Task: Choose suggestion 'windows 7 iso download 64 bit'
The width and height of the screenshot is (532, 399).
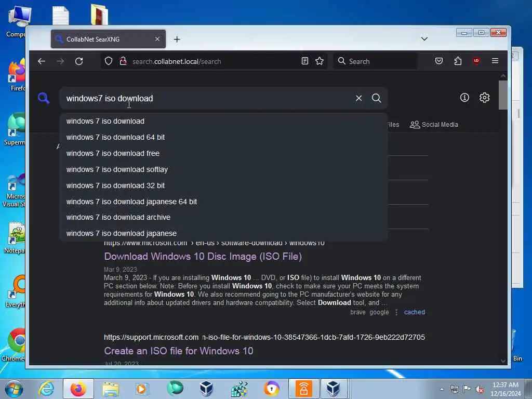Action: (x=223, y=137)
